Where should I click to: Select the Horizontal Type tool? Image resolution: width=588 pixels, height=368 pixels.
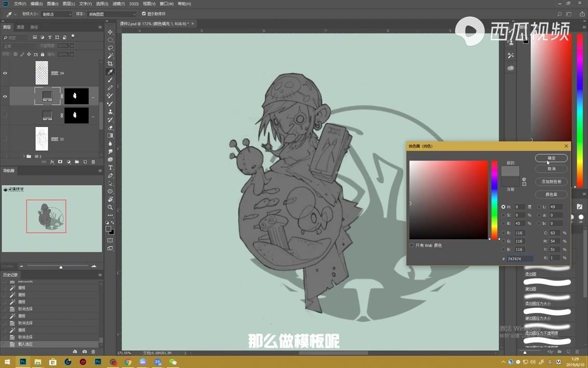coord(110,166)
